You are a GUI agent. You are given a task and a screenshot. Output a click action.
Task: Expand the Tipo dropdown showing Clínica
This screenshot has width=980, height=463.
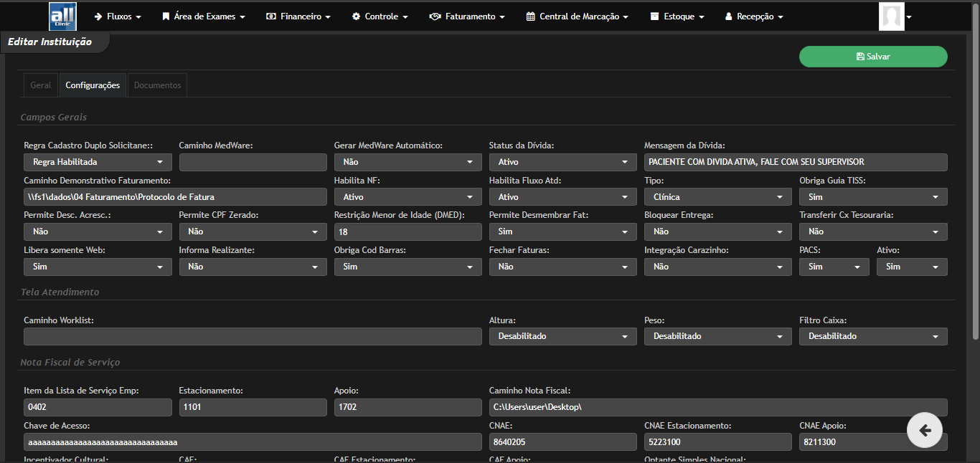(717, 196)
